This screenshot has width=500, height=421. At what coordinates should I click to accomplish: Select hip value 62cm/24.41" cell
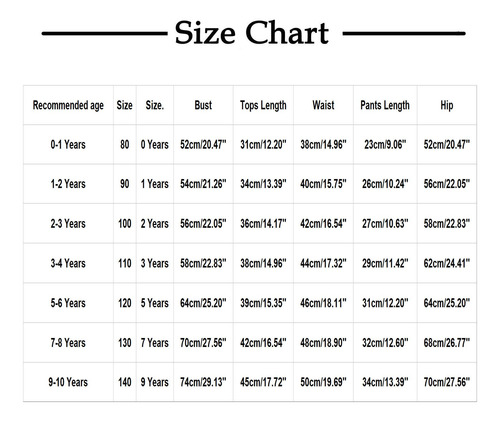tap(447, 263)
